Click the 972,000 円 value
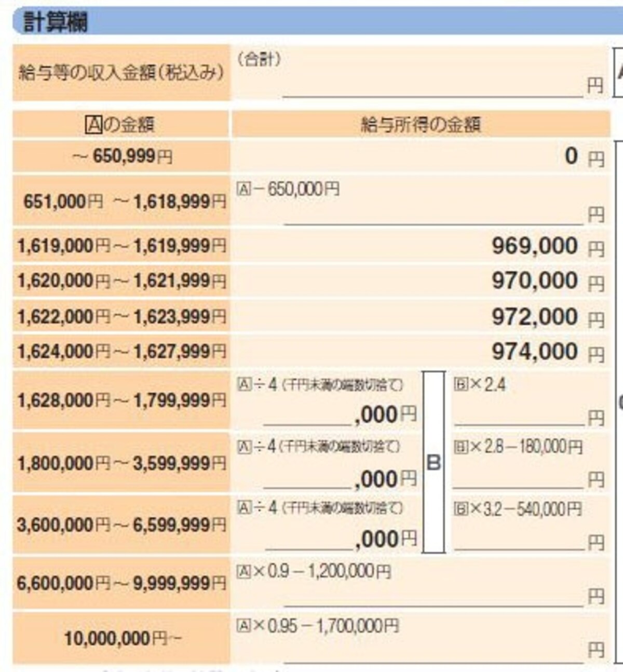The height and width of the screenshot is (672, 623). coord(548,317)
